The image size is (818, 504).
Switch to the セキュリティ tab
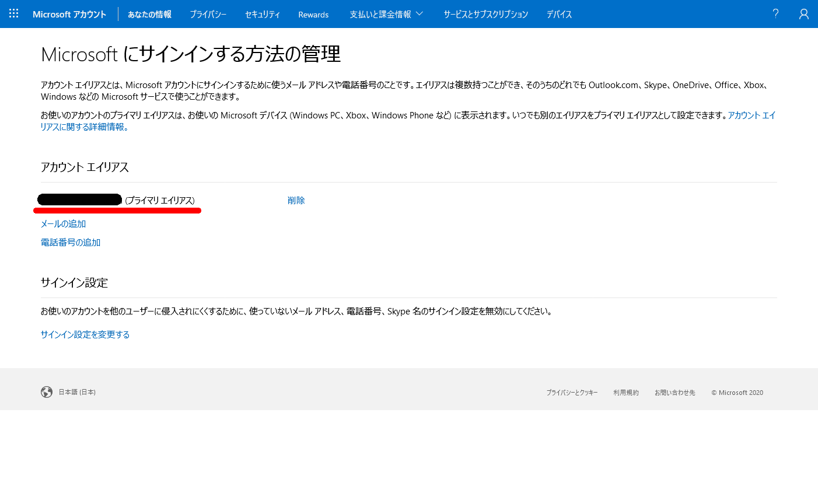(263, 14)
